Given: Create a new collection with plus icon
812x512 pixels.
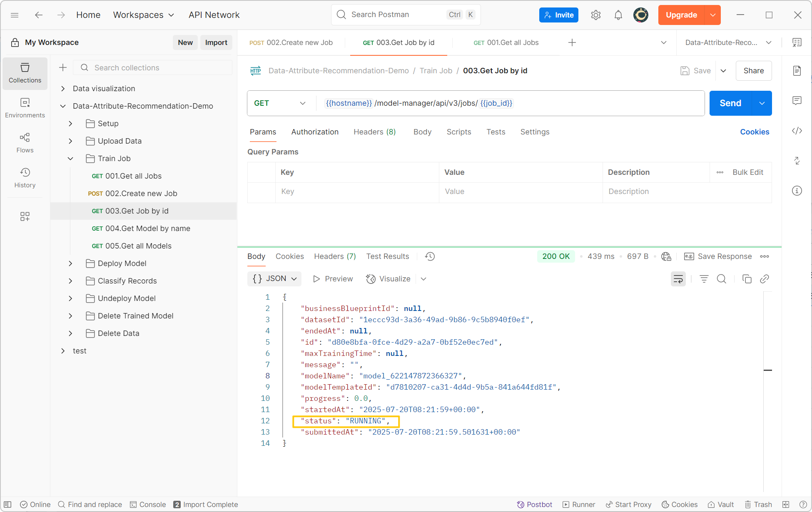Looking at the screenshot, I should click(63, 67).
